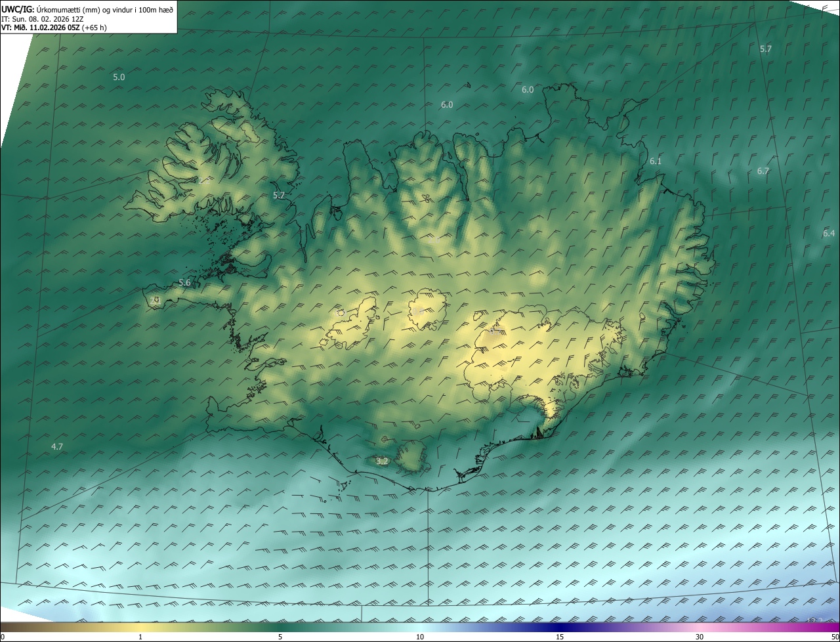
Task: Click the colorbar tick label 50
Action: click(x=835, y=637)
